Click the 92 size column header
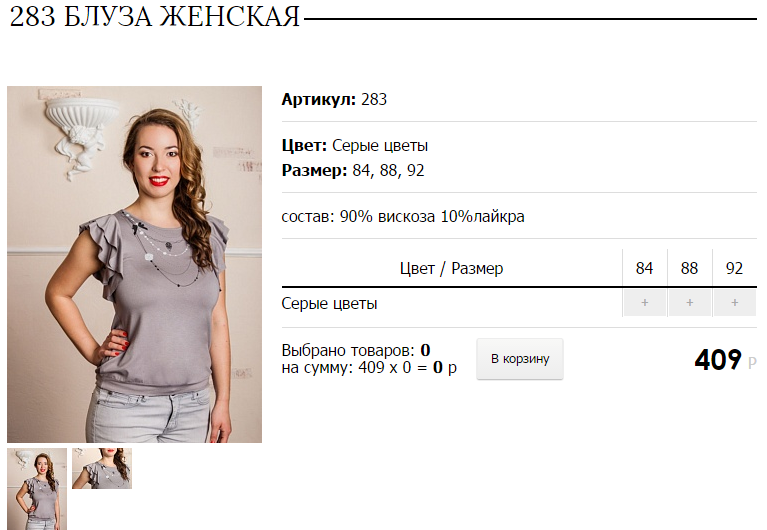This screenshot has height=530, width=767. [x=734, y=268]
